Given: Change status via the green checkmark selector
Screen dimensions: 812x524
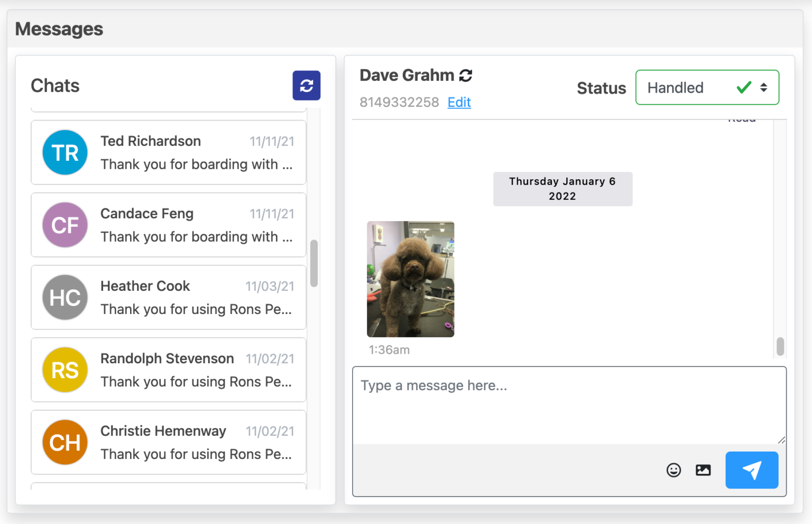Looking at the screenshot, I should tap(743, 87).
